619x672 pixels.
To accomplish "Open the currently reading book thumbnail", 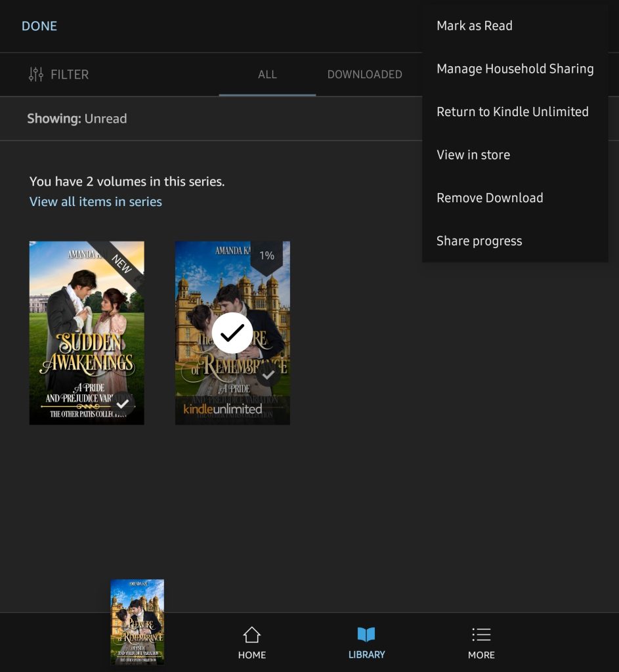I will 137,621.
